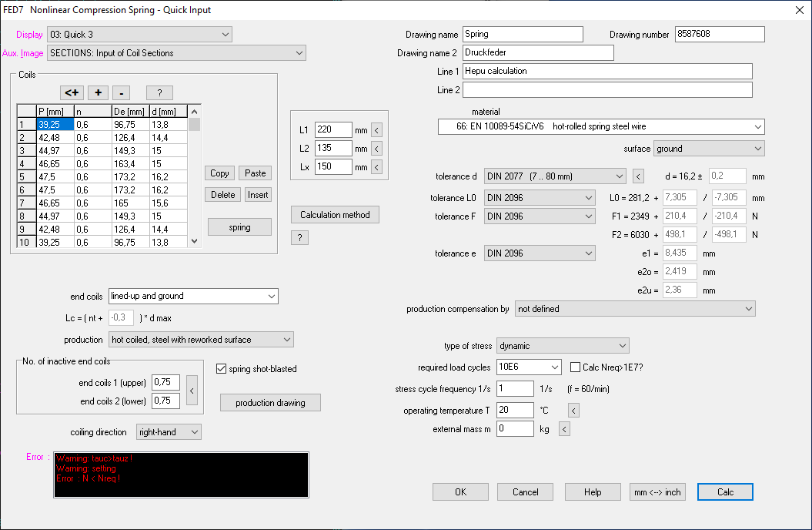812x530 pixels.
Task: Click the '<' button next to Lx
Action: 376,166
